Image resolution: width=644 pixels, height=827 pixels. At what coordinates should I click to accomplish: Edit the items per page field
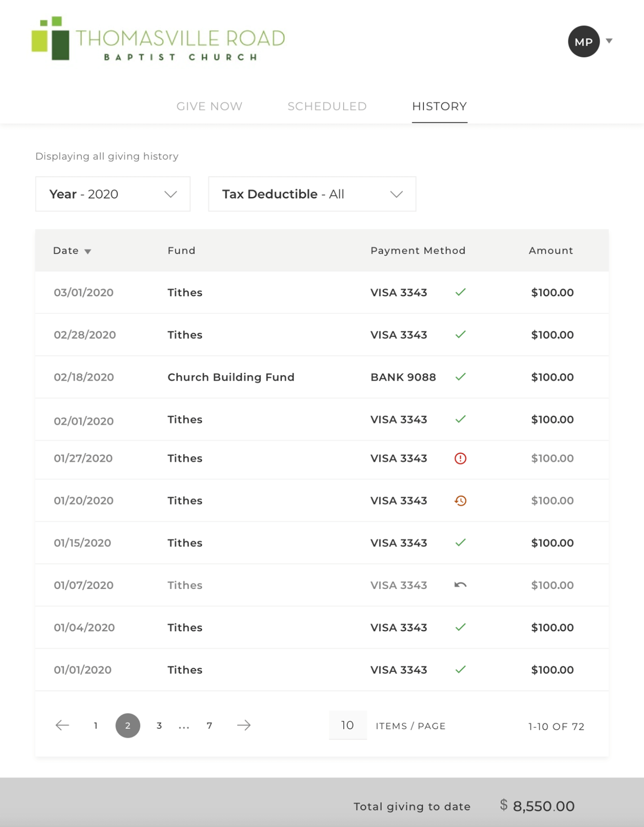pyautogui.click(x=348, y=725)
